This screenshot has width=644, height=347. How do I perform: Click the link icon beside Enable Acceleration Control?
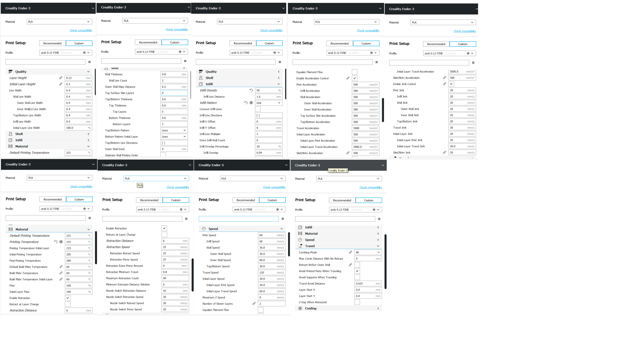(348, 78)
